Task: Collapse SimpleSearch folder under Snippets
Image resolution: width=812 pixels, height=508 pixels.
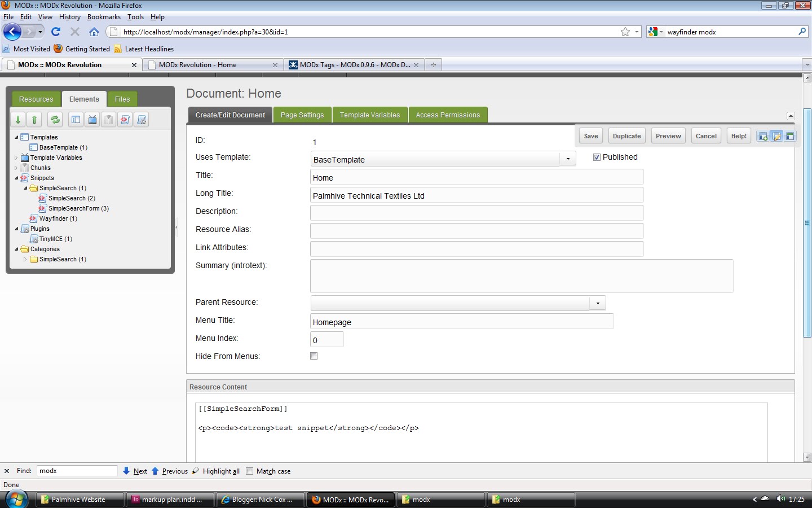Action: pyautogui.click(x=25, y=188)
